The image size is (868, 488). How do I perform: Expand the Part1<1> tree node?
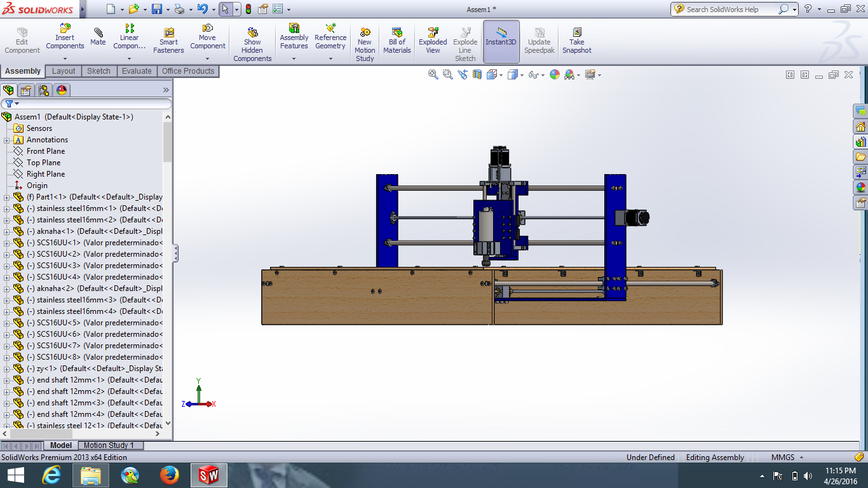pos(6,197)
